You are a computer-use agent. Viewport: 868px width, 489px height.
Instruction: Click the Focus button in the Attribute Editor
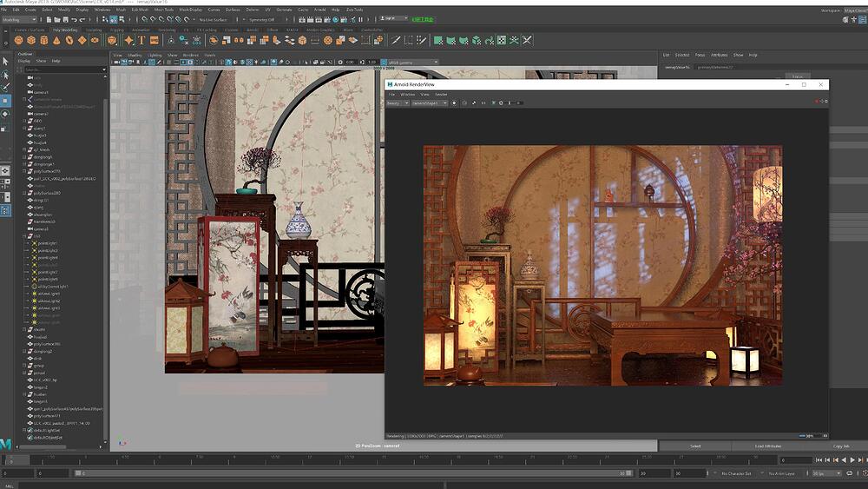(x=797, y=76)
